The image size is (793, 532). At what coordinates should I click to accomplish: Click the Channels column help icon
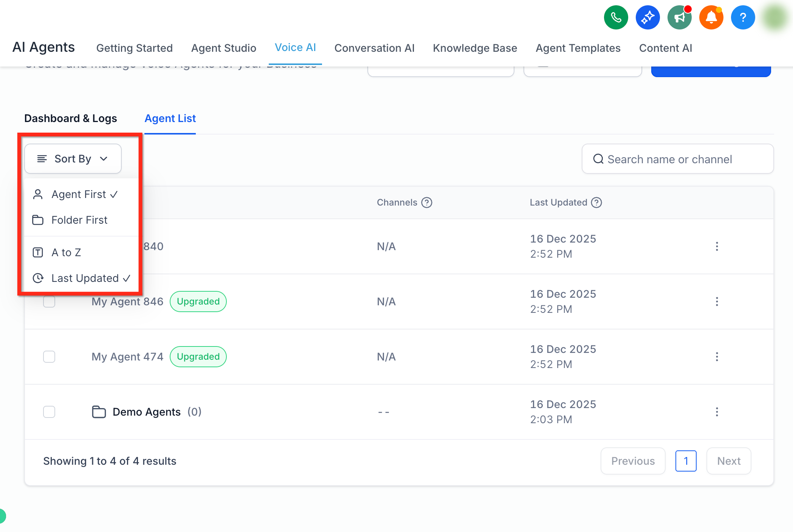tap(427, 203)
